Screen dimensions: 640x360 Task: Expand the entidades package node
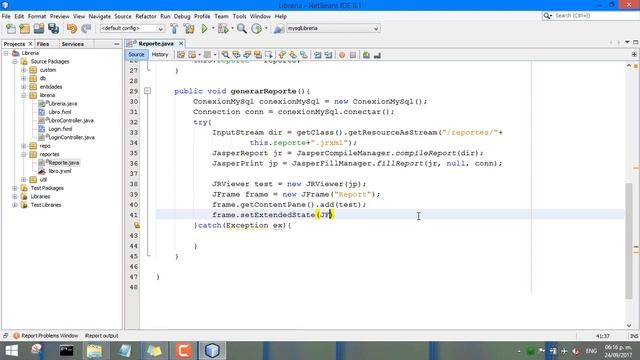(24, 87)
